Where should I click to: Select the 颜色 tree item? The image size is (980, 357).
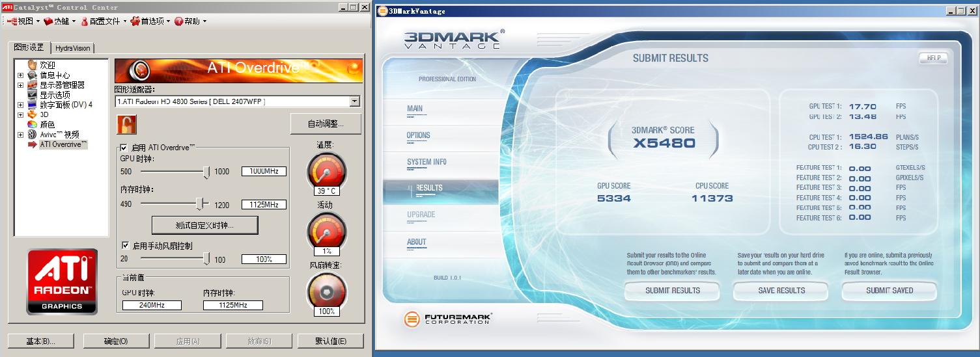(48, 124)
